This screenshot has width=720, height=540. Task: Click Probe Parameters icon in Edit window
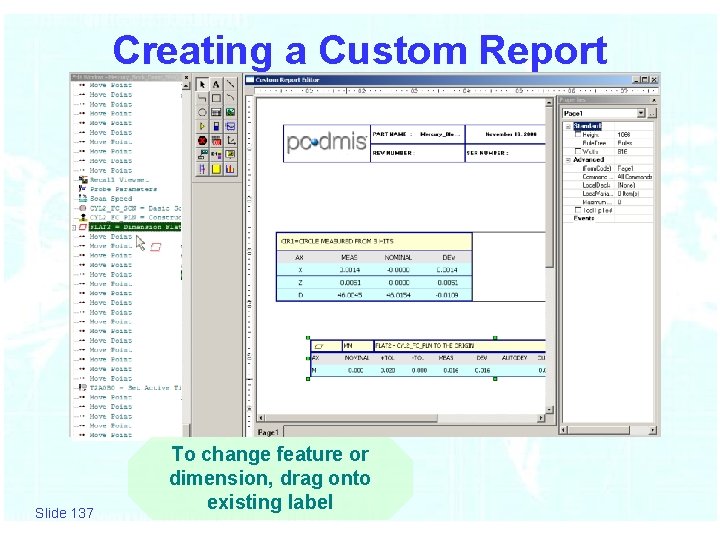(x=83, y=189)
